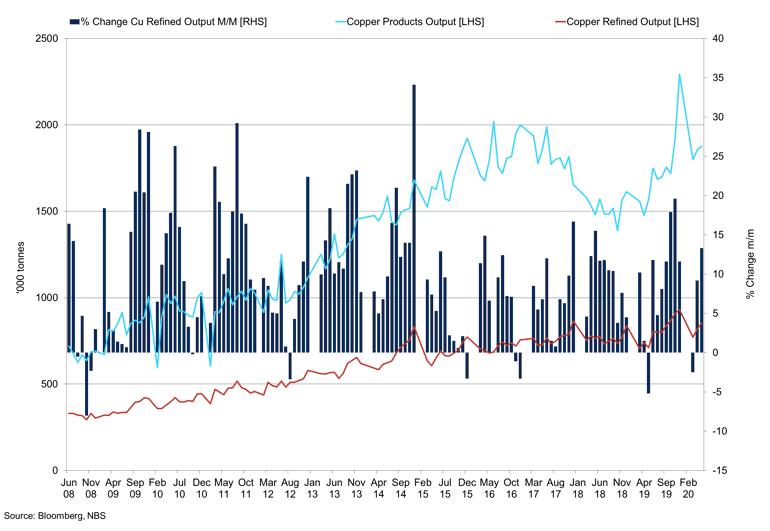Click the ''000 tonnes' left axis title
Image resolution: width=770 pixels, height=531 pixels.
pos(20,268)
